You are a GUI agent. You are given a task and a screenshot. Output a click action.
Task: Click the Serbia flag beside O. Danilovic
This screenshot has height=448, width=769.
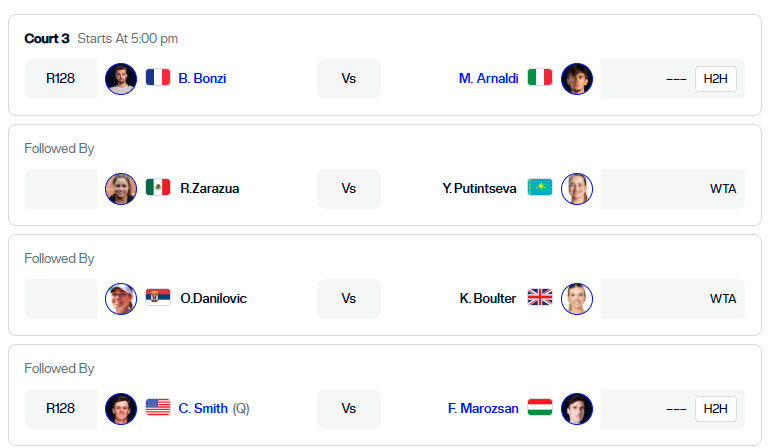pos(158,297)
